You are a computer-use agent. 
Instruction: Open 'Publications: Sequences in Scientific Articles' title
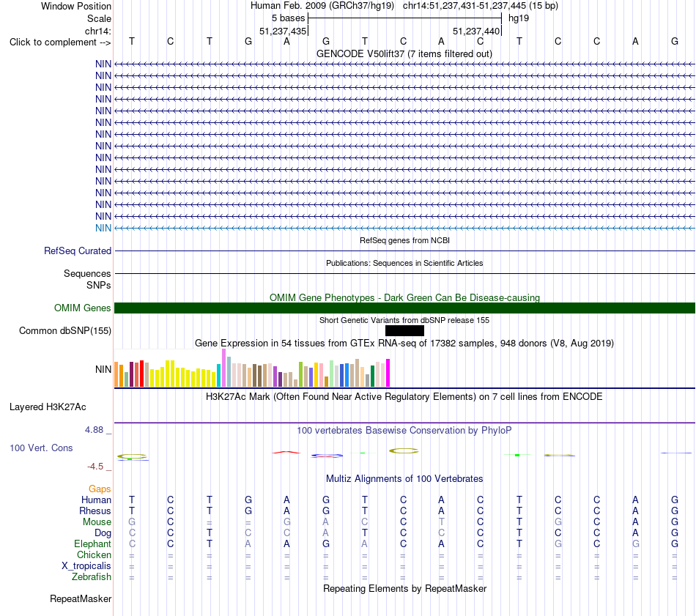point(404,263)
